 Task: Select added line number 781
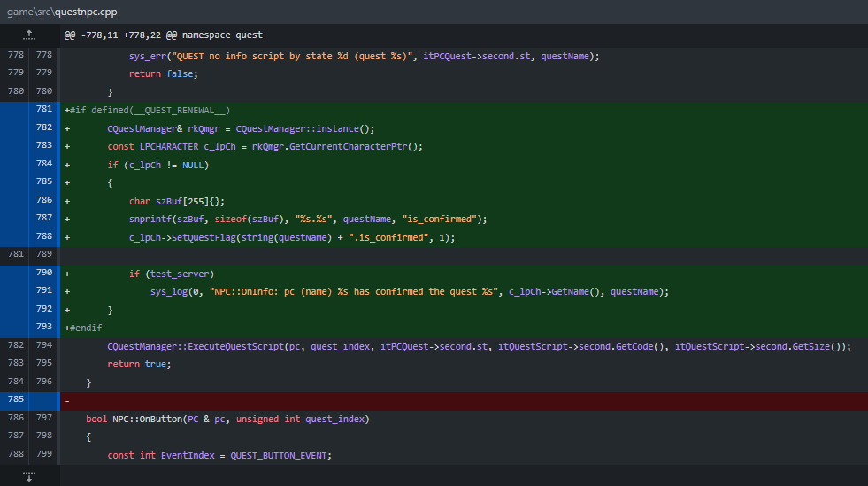click(x=44, y=109)
